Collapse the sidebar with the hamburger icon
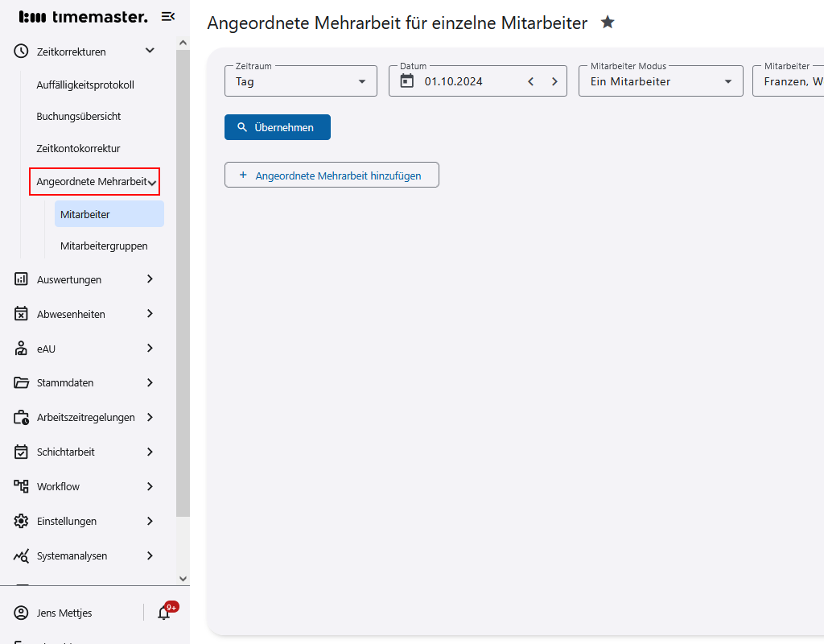The width and height of the screenshot is (824, 644). (167, 16)
